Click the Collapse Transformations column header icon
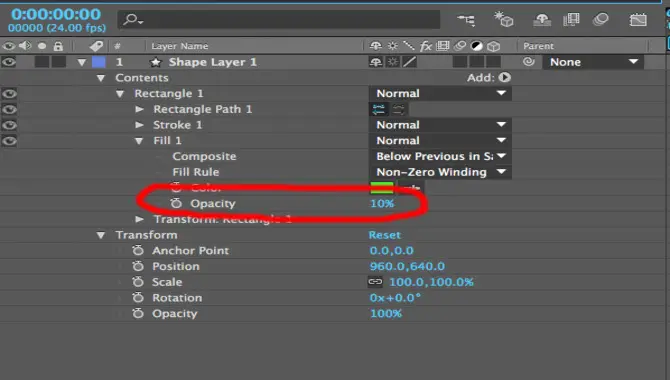Viewport: 670px width, 380px height. click(392, 46)
